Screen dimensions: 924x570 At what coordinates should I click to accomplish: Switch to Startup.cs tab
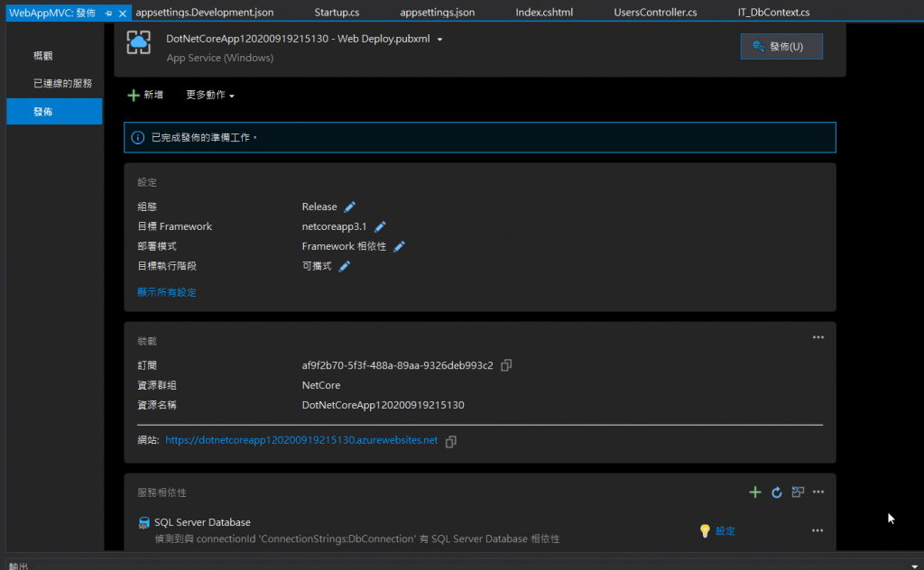click(337, 13)
